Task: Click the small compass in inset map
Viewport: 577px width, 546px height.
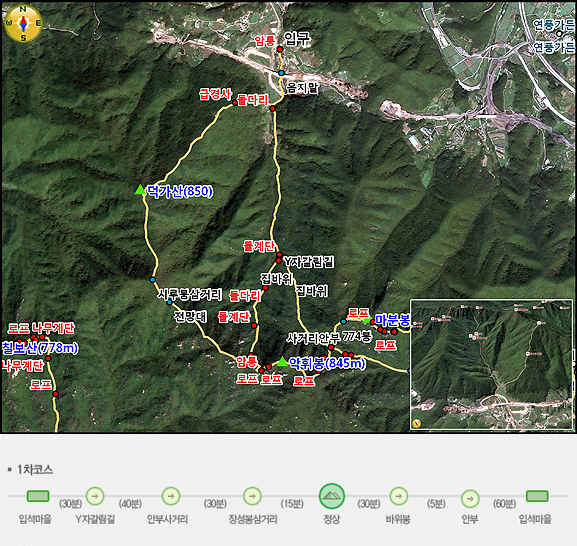Action: (417, 423)
